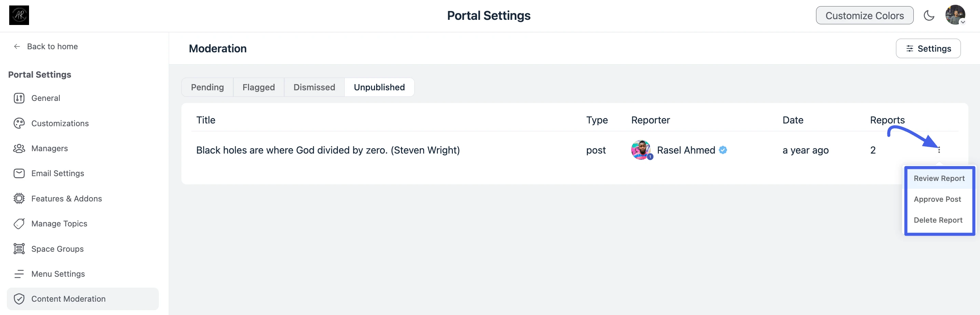Screen dimensions: 980x315
Task: Choose Review Report from the dropdown
Action: pos(939,178)
